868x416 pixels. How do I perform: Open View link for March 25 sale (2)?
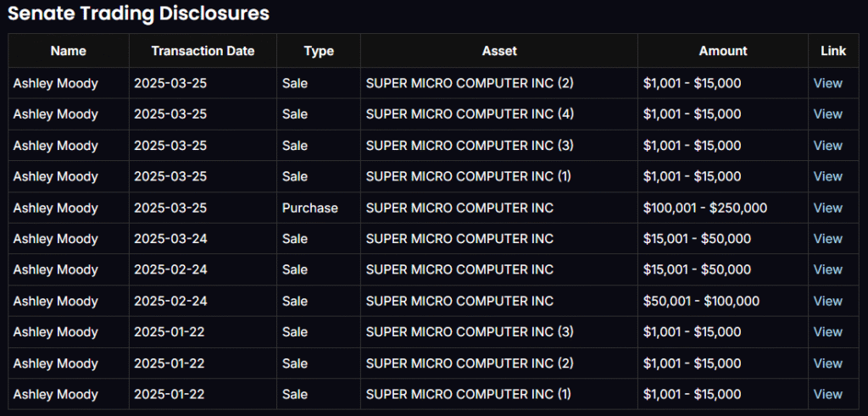point(827,83)
